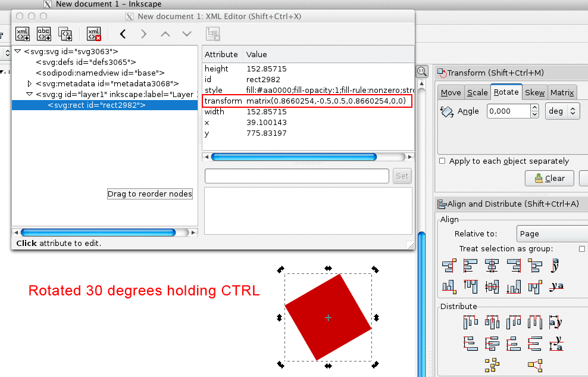
Task: Toggle Treat selection as group checkbox
Action: pyautogui.click(x=582, y=249)
